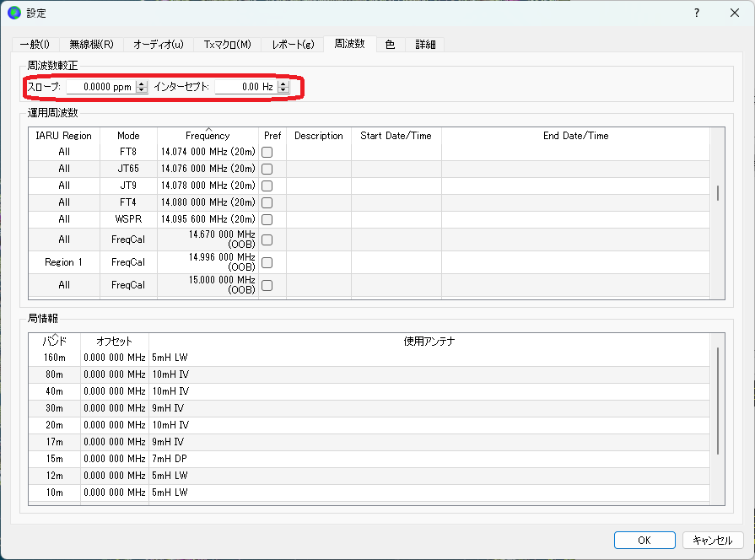This screenshot has width=755, height=560.
Task: Close the 設定 dialog window
Action: (x=734, y=13)
